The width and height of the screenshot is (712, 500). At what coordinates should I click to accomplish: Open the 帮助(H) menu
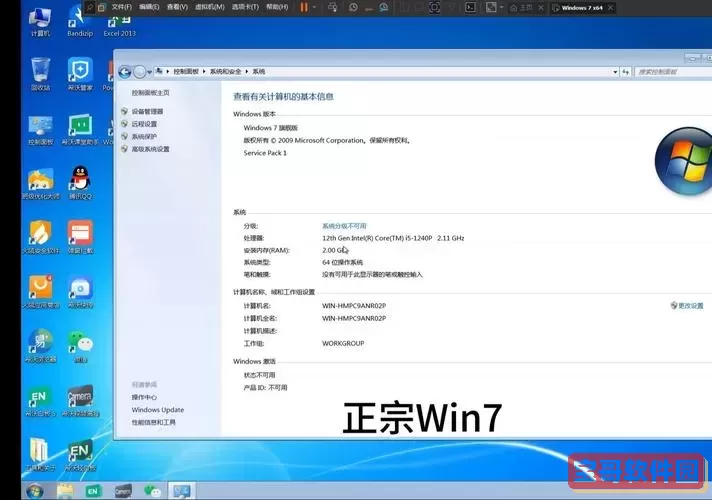click(277, 7)
